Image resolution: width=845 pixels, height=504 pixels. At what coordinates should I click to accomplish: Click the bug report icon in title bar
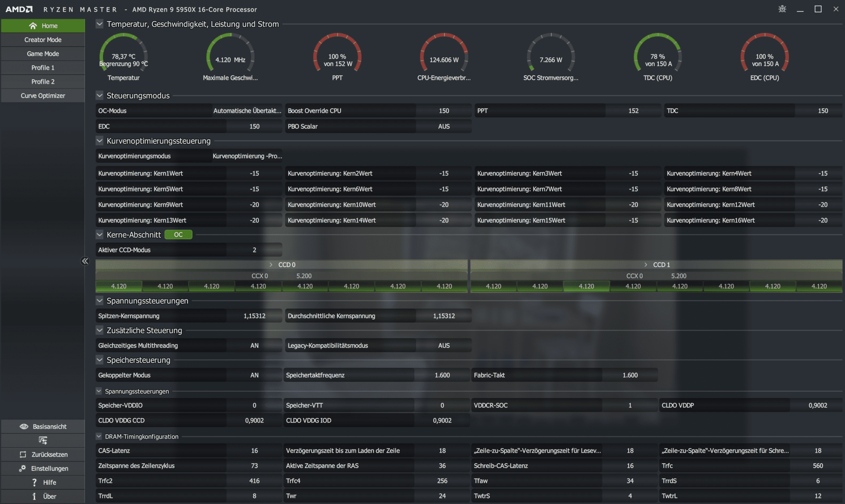click(782, 9)
